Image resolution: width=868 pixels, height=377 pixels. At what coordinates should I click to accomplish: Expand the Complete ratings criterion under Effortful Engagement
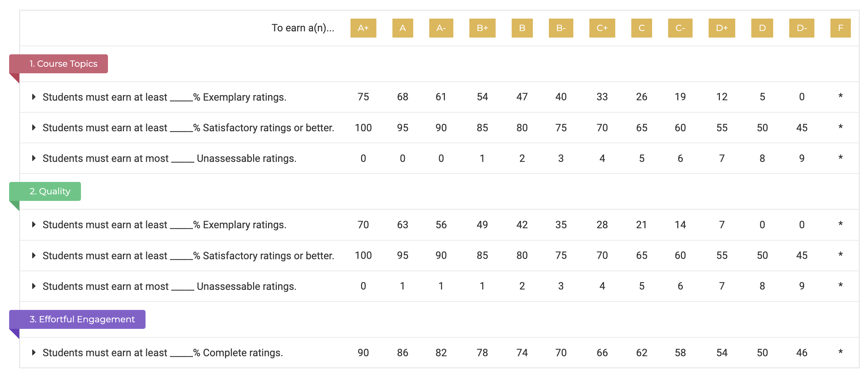pyautogui.click(x=34, y=353)
